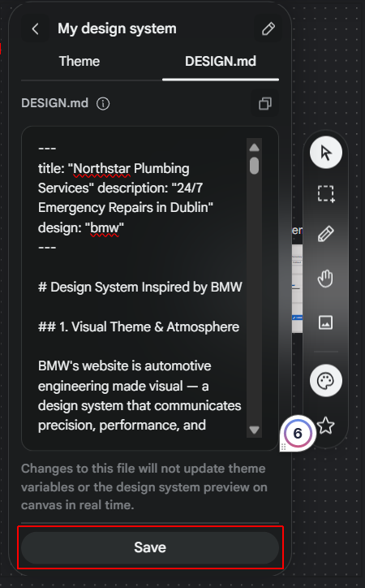This screenshot has height=588, width=365.
Task: Click the scrollbar up arrow in editor
Action: click(x=254, y=147)
